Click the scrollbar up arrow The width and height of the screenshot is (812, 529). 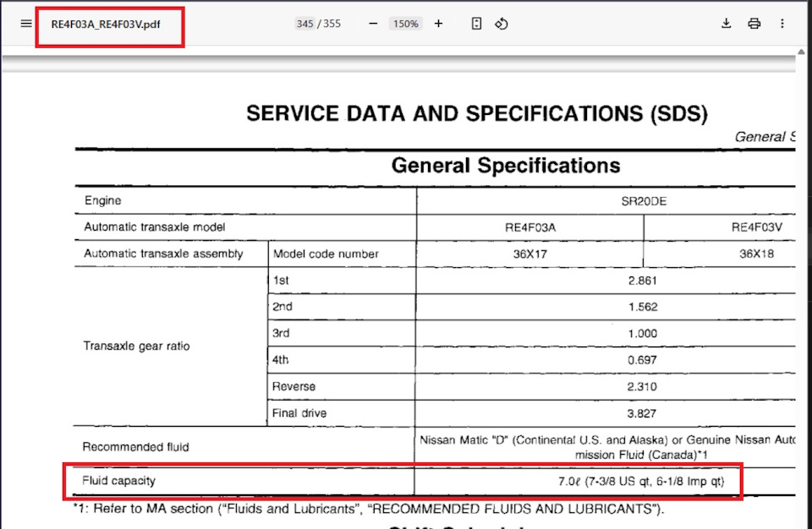tap(801, 52)
